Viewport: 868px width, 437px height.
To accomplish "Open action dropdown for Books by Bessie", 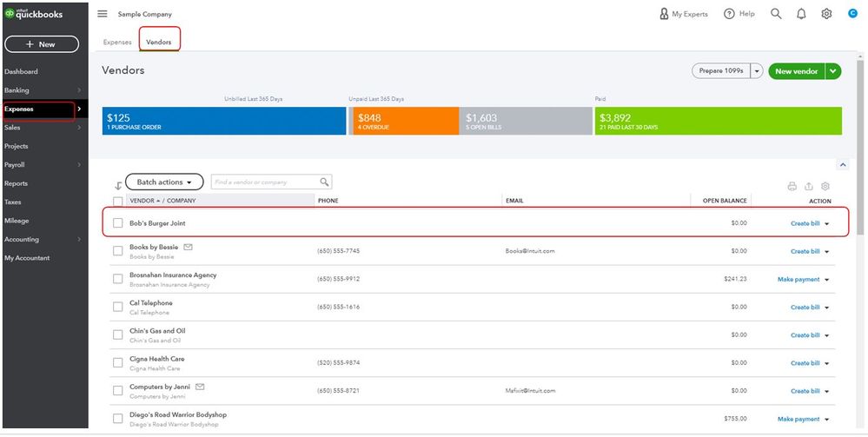I will (826, 251).
